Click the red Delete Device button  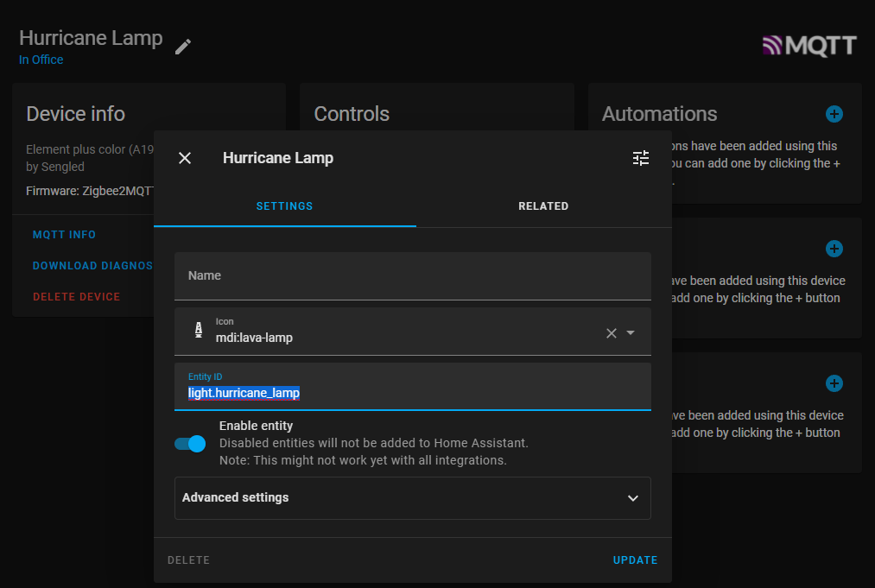[76, 297]
